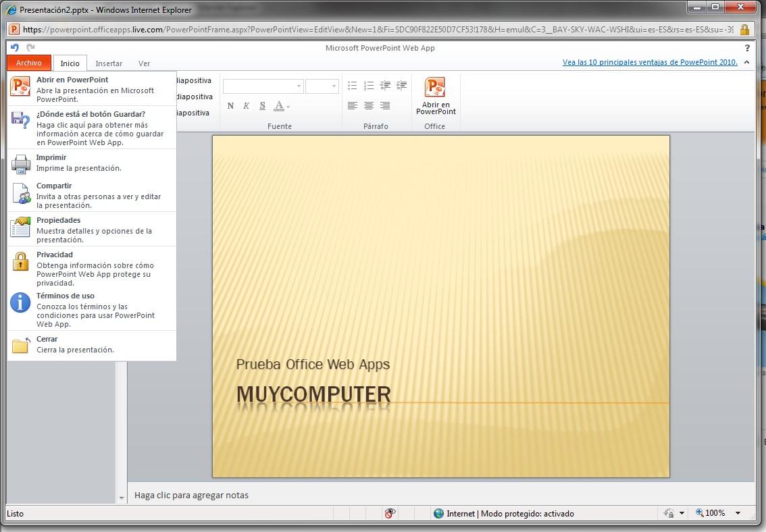
Task: Align paragraph text left
Action: click(352, 106)
